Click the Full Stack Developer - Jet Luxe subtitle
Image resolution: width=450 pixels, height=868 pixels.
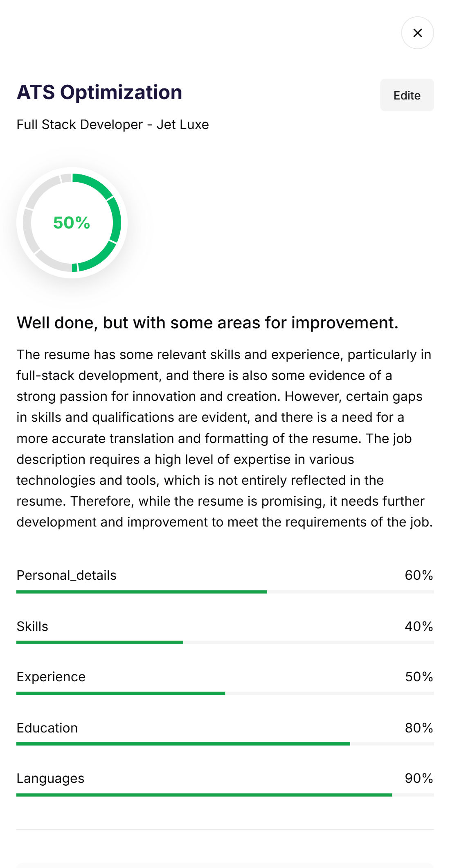pyautogui.click(x=112, y=124)
